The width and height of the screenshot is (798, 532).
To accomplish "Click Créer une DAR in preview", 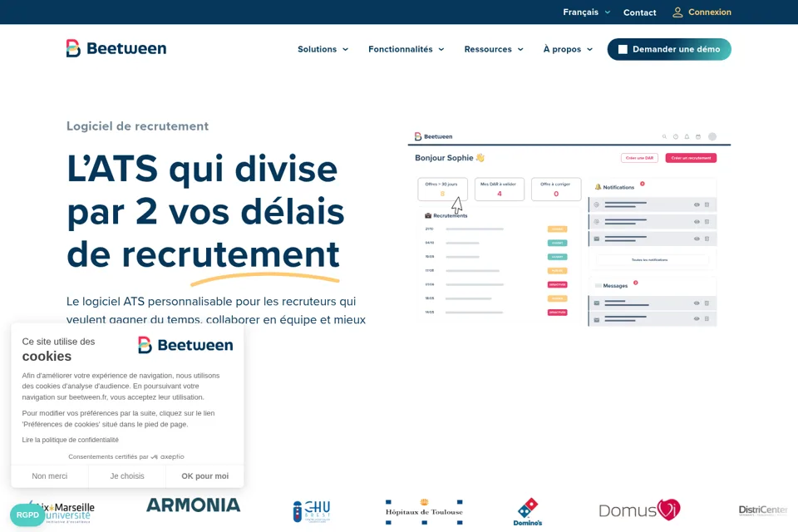I will [x=639, y=158].
